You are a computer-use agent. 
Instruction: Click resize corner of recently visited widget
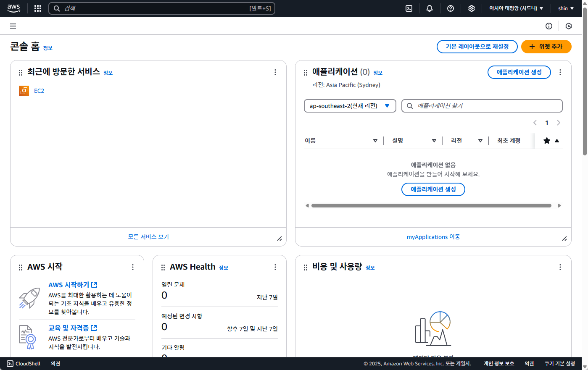point(279,239)
